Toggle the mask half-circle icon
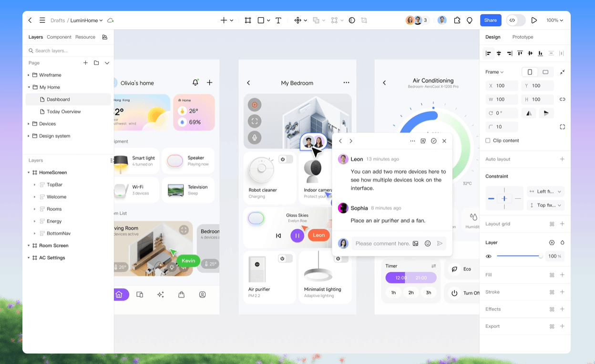 (352, 20)
